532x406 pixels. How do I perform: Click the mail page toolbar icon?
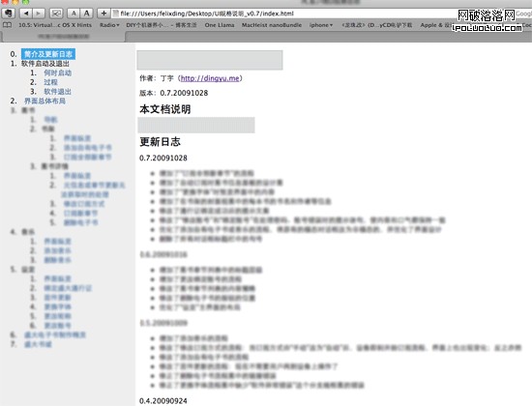[x=56, y=14]
